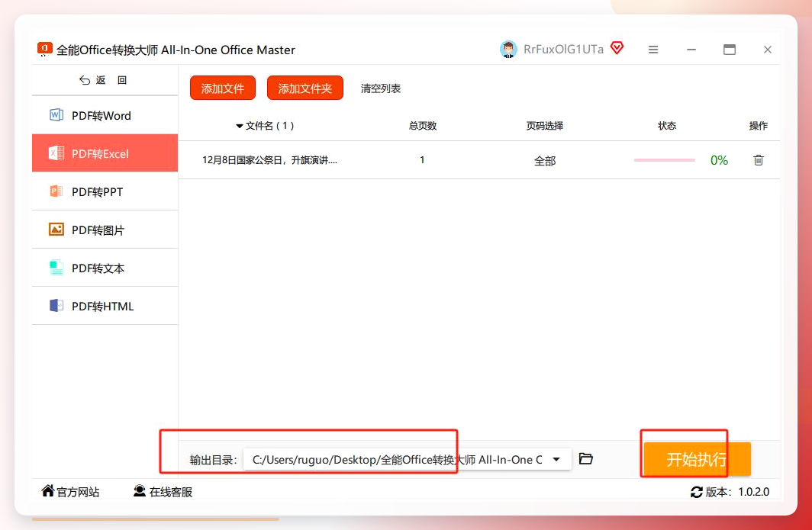Close the Office Master window
The width and height of the screenshot is (812, 530).
click(768, 50)
